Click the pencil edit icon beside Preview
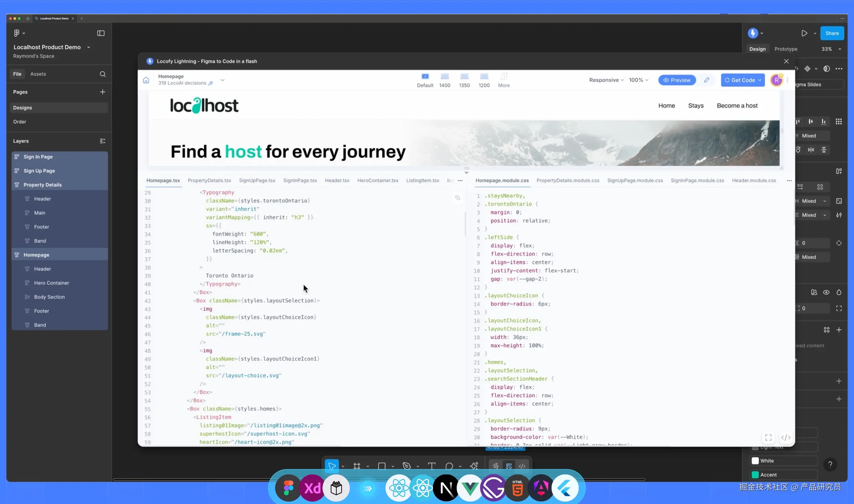The image size is (854, 504). 706,80
